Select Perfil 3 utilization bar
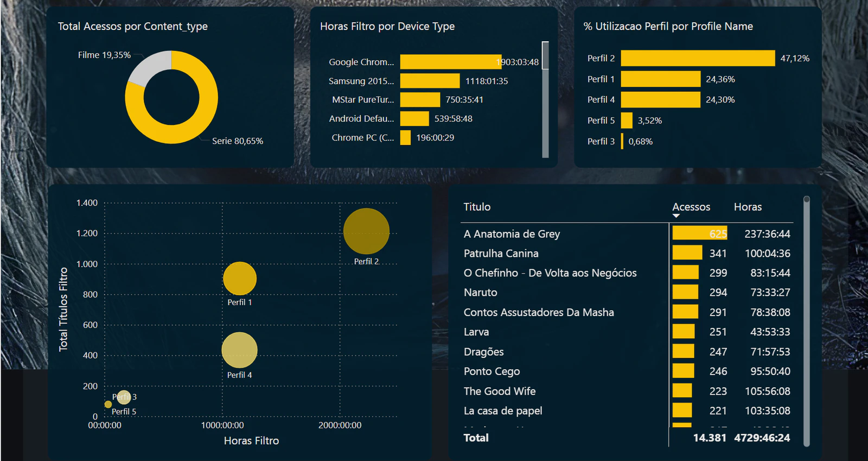868x461 pixels. [622, 141]
